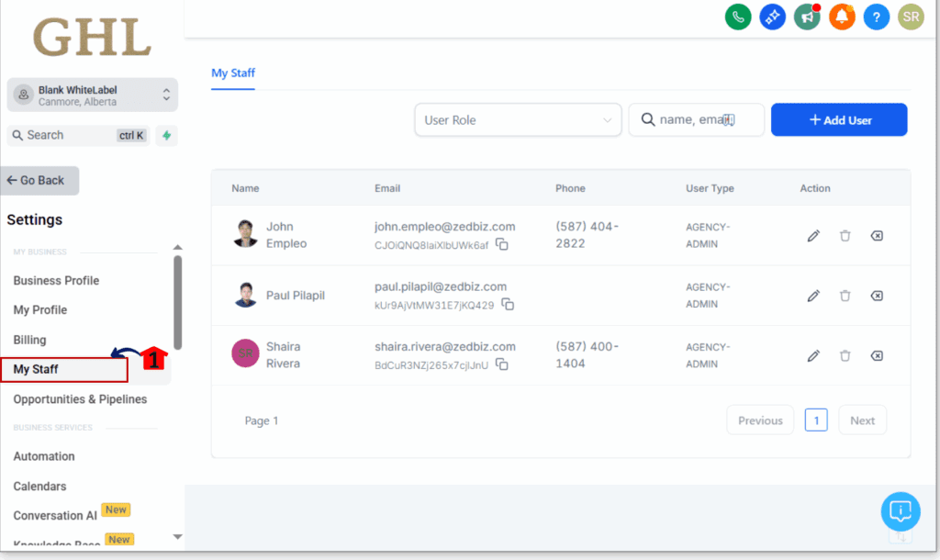940x560 pixels.
Task: Select the My Staff tab
Action: (232, 73)
